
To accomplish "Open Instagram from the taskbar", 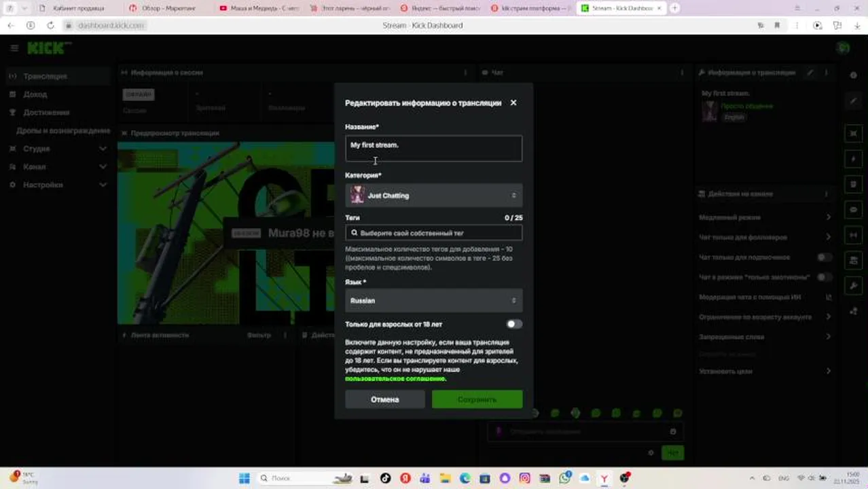I will [x=524, y=478].
